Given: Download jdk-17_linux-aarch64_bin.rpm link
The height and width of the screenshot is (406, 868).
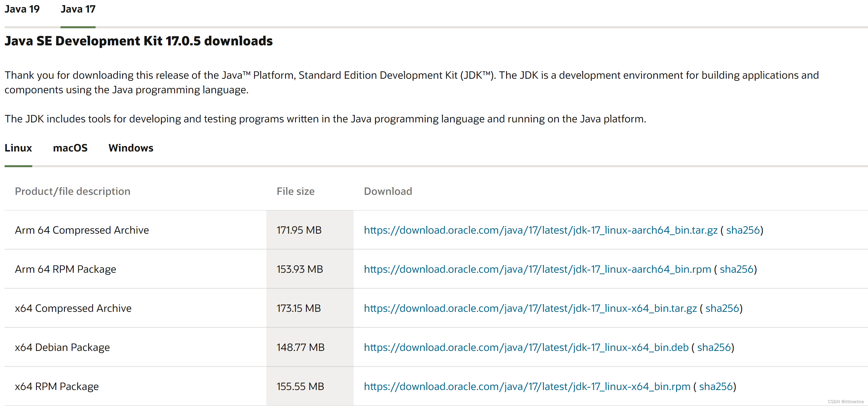Looking at the screenshot, I should coord(537,269).
